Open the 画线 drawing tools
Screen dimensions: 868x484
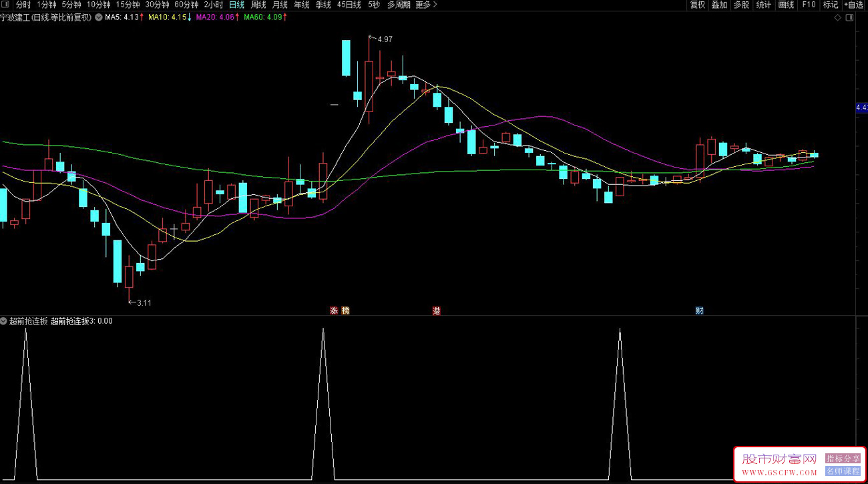[786, 5]
